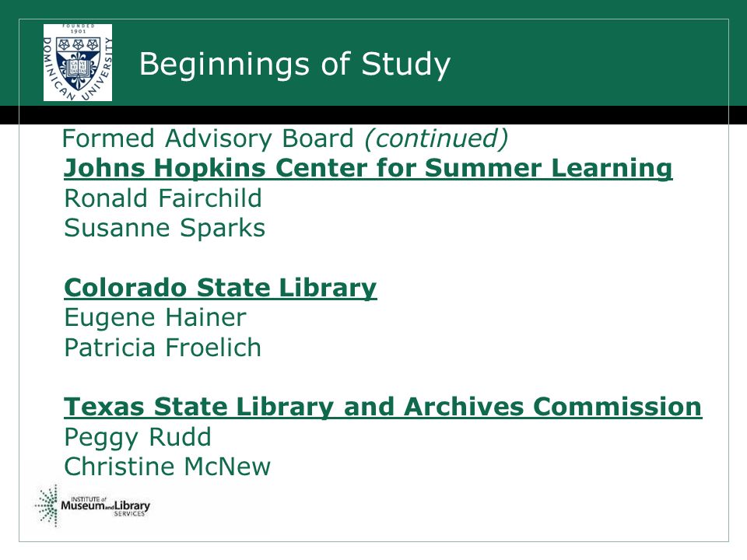Click the Institute of Museum and Library Services logo

pyautogui.click(x=93, y=506)
